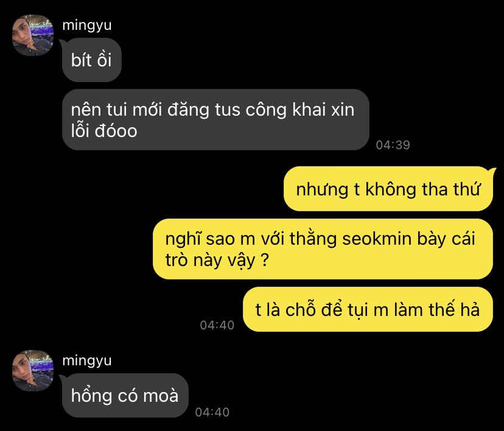
Task: Open mingyu's top profile avatar
Action: click(33, 35)
